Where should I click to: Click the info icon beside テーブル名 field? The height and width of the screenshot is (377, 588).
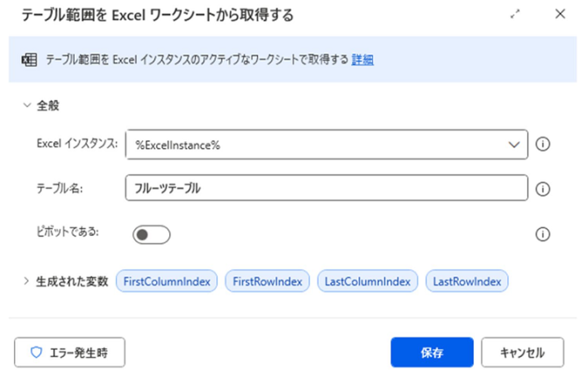(x=542, y=188)
